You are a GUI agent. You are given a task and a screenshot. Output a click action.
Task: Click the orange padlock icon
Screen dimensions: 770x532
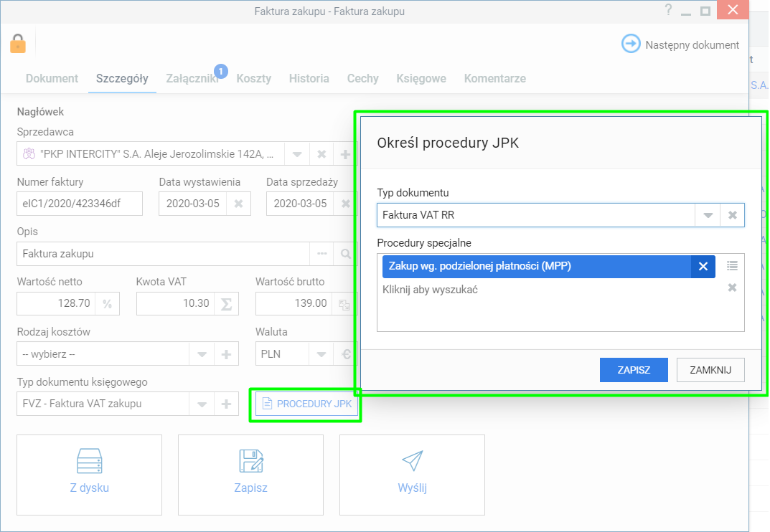18,44
